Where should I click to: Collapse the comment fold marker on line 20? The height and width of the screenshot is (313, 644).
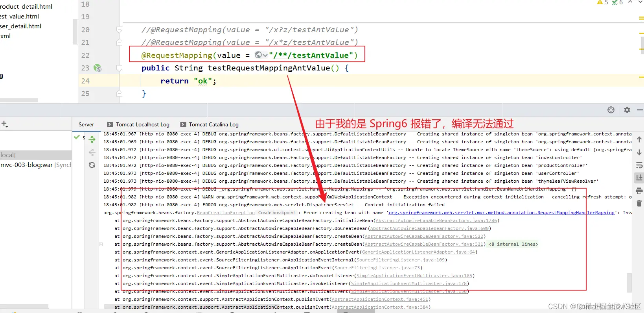tap(119, 30)
